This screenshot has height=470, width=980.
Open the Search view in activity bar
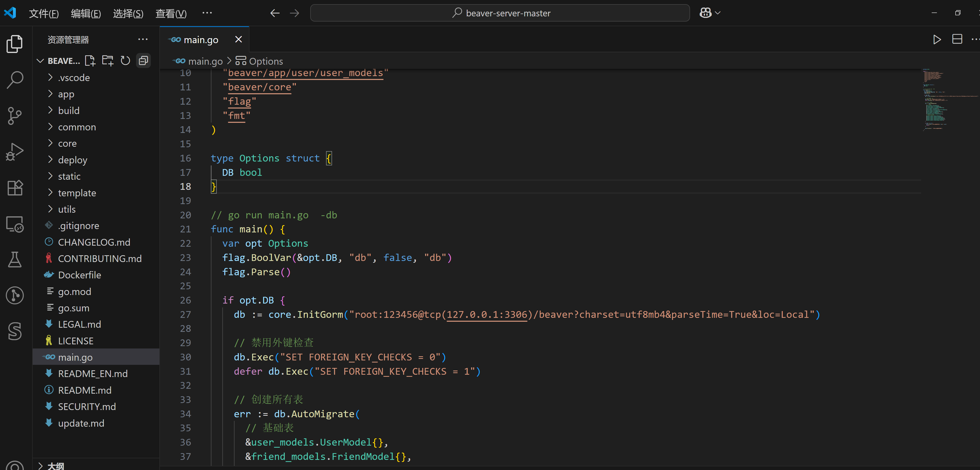point(15,80)
